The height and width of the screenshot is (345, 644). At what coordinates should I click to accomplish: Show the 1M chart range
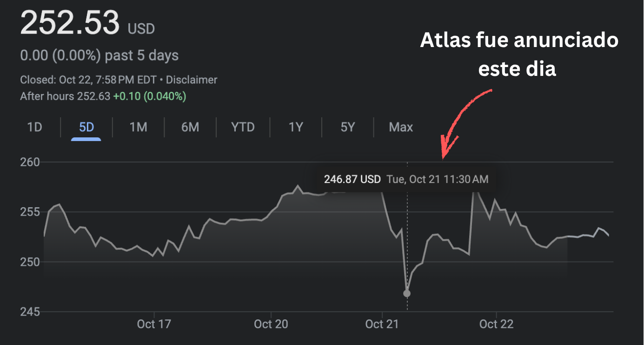pyautogui.click(x=138, y=127)
